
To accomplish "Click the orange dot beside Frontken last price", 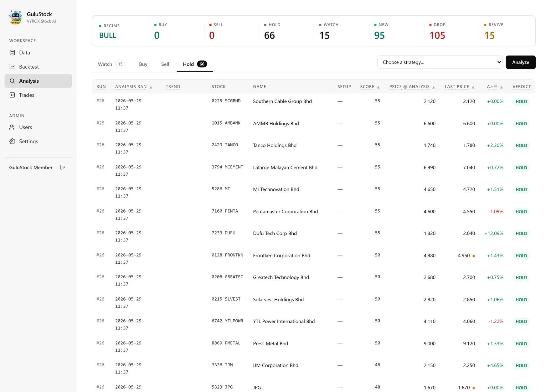I will tap(474, 256).
